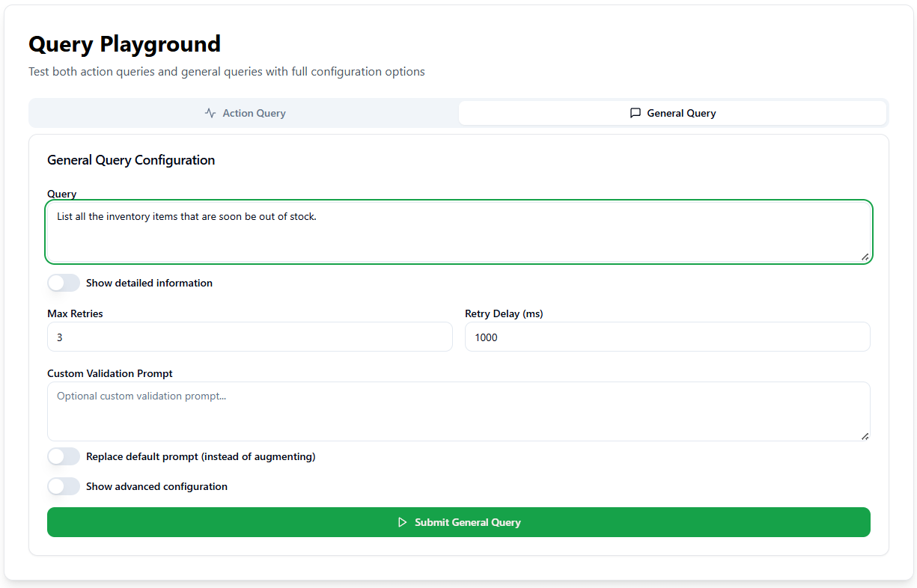Click the pulse icon beside Action Query
The width and height of the screenshot is (917, 588).
click(x=210, y=113)
